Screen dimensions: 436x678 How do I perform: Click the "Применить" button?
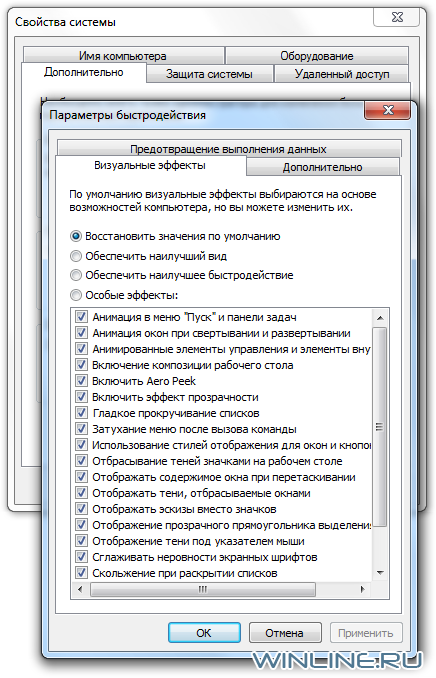366,633
